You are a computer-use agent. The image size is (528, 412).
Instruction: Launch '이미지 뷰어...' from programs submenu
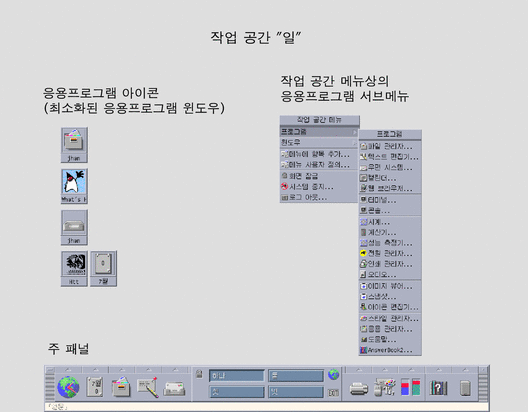pyautogui.click(x=390, y=286)
